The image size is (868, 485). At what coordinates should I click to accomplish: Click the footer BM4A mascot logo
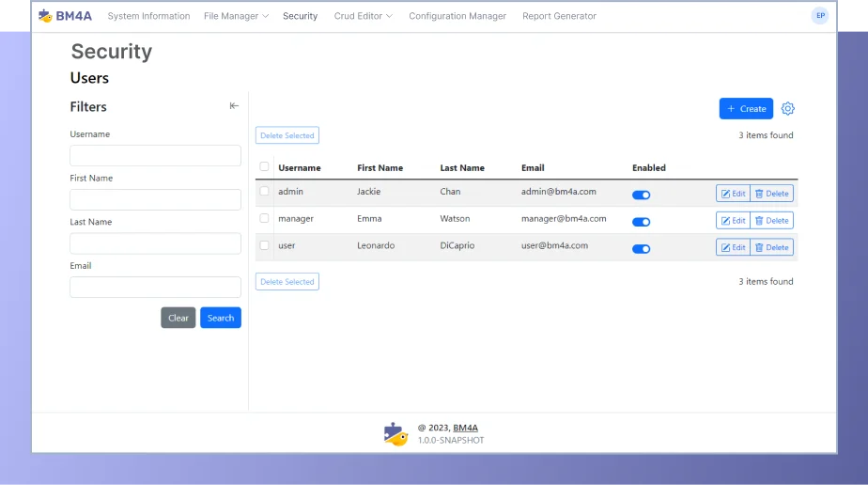pos(395,434)
